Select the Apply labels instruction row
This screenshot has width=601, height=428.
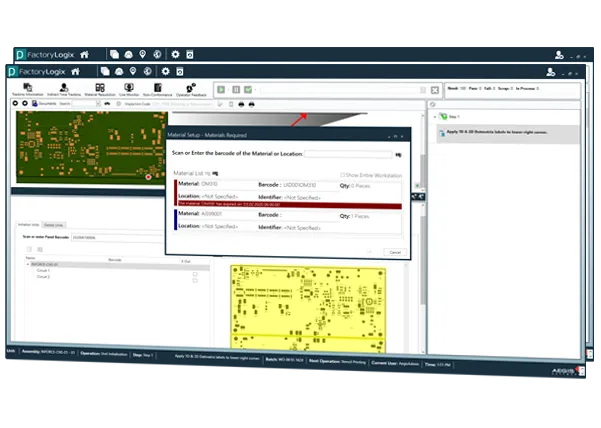coord(508,133)
